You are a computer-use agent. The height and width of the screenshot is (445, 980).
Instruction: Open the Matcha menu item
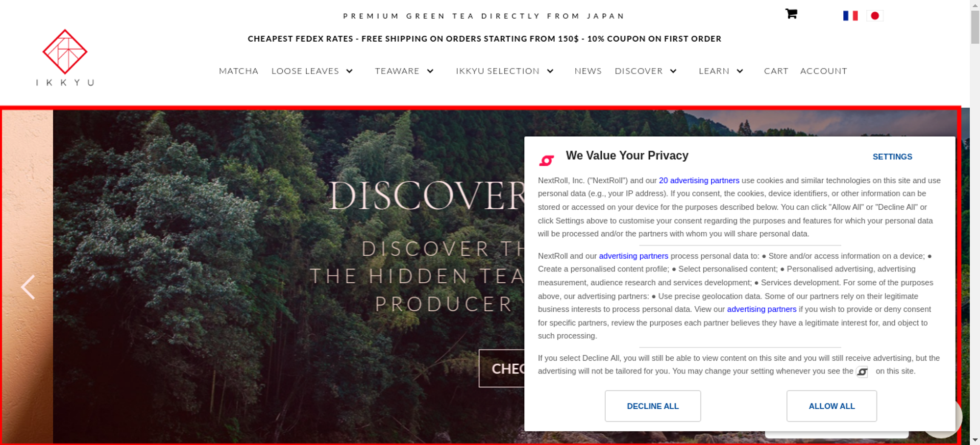tap(239, 71)
